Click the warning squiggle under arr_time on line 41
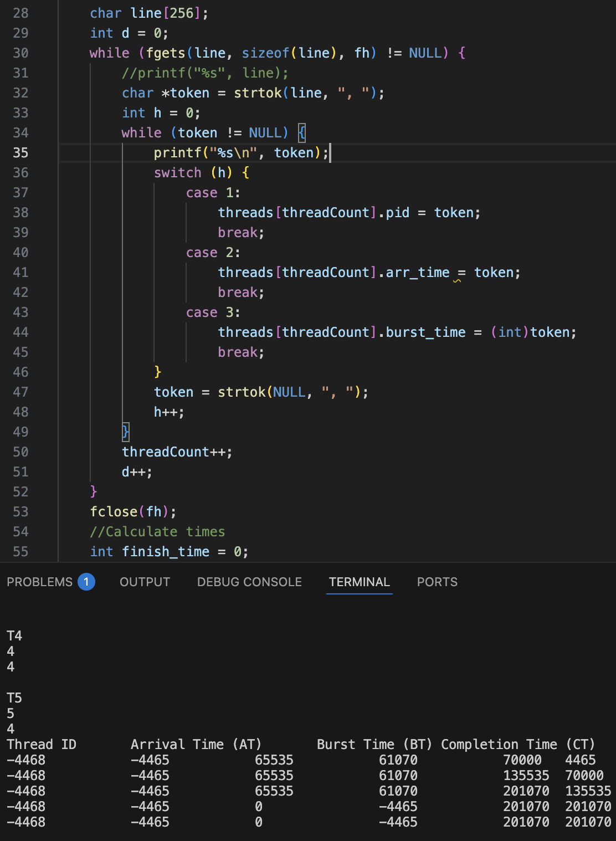 (x=458, y=282)
